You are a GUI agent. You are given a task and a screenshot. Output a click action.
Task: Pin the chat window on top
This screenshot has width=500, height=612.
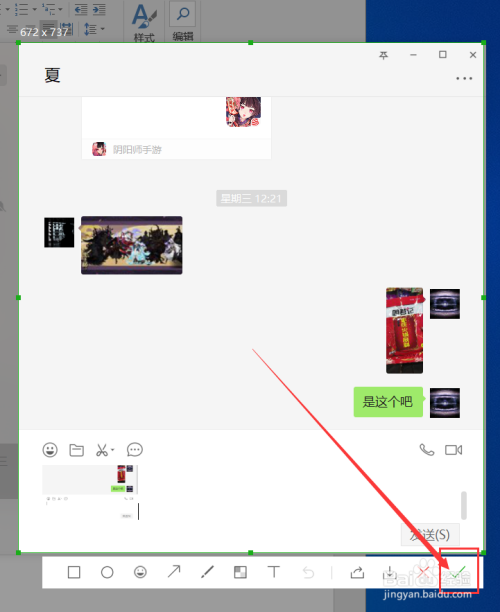point(384,55)
